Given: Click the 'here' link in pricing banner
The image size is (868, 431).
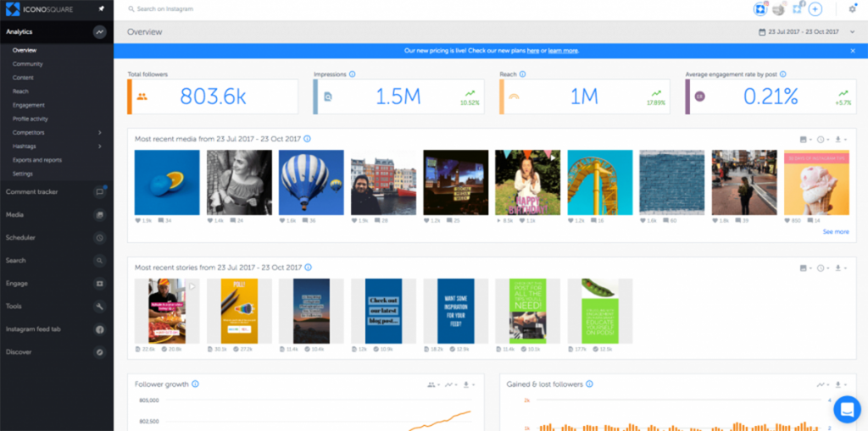Looking at the screenshot, I should click(533, 50).
